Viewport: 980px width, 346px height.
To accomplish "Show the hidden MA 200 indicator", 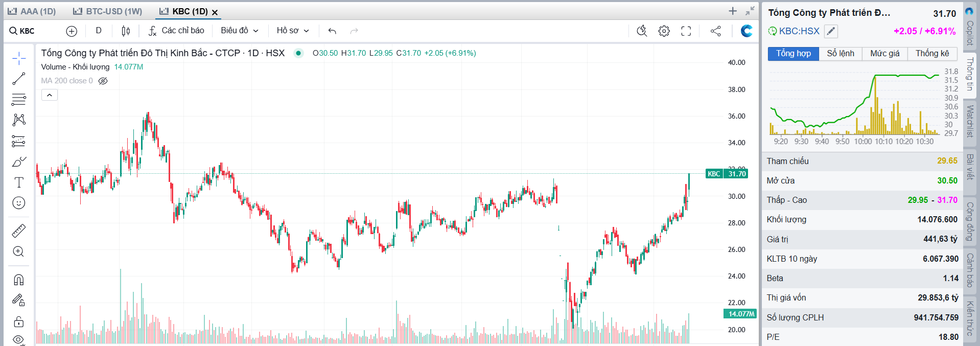I will (x=103, y=81).
